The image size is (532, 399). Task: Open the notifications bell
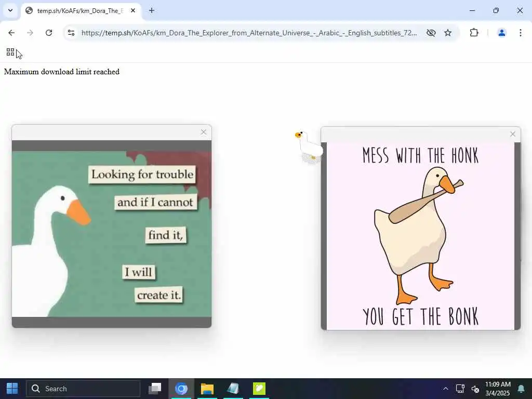click(521, 389)
